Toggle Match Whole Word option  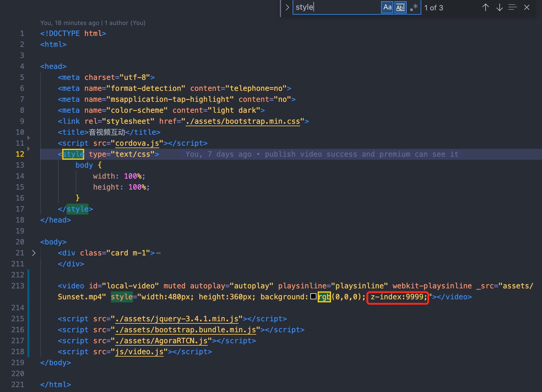tap(401, 7)
